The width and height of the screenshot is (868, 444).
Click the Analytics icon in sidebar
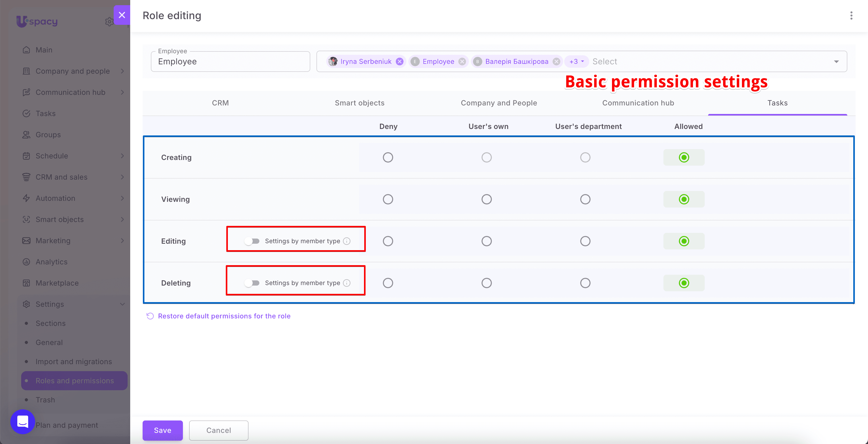[x=26, y=262]
